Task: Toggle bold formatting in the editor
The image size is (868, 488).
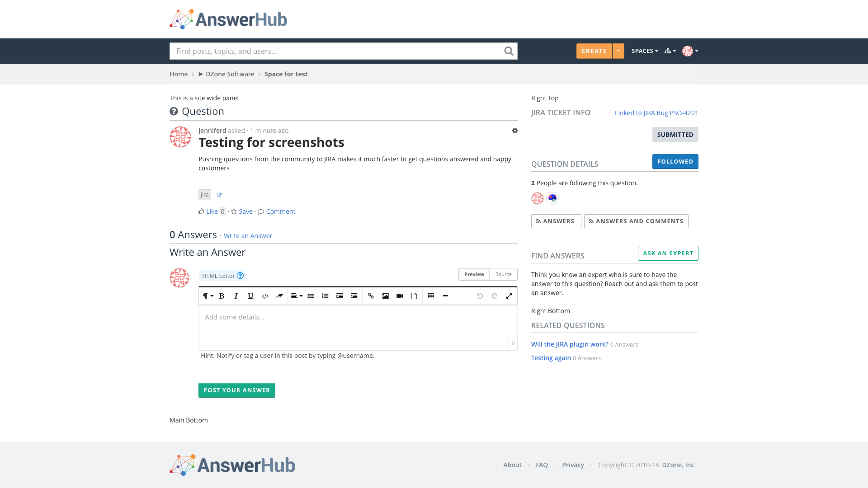Action: [x=222, y=296]
